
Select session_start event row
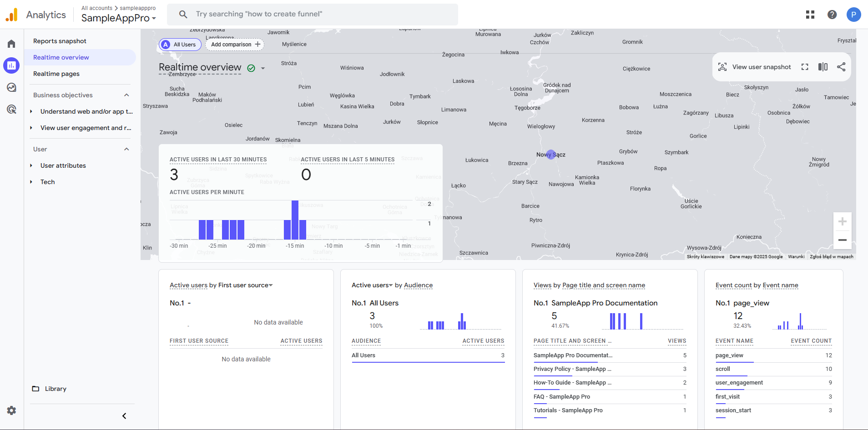click(x=774, y=410)
